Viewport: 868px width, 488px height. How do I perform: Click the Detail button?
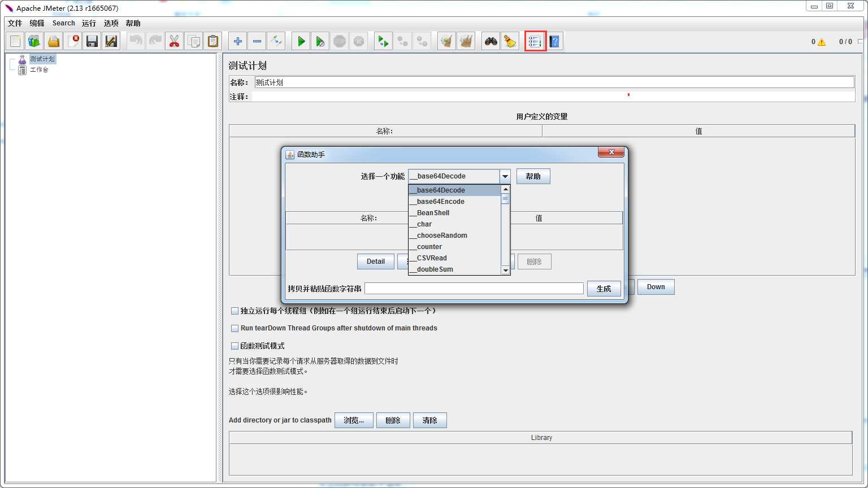pos(376,262)
